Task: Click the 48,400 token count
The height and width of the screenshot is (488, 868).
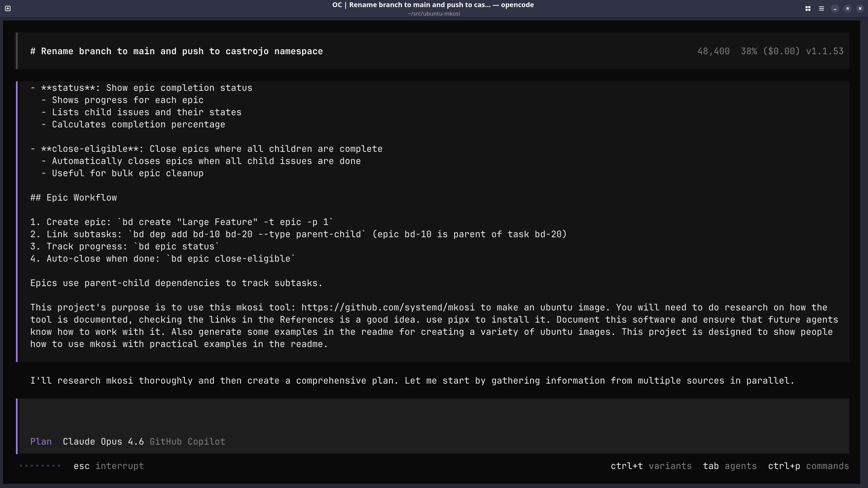Action: pos(713,51)
